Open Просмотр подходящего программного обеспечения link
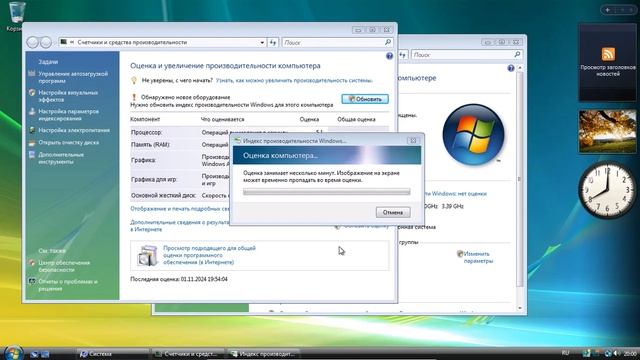Viewport: 640px width, 360px height. (x=209, y=255)
